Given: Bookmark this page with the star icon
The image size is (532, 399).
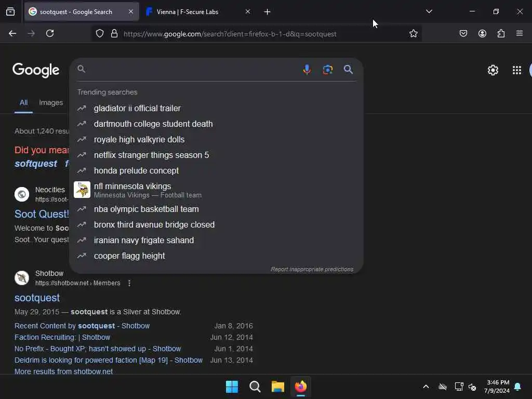Looking at the screenshot, I should (413, 34).
